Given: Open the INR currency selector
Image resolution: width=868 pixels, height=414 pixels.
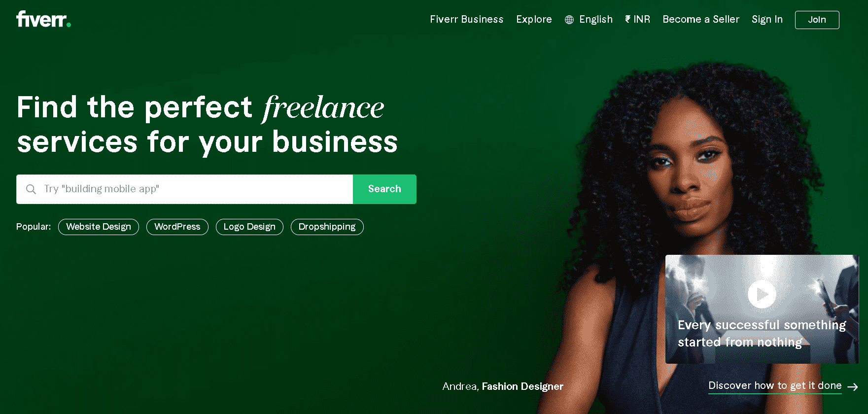Looking at the screenshot, I should (637, 19).
